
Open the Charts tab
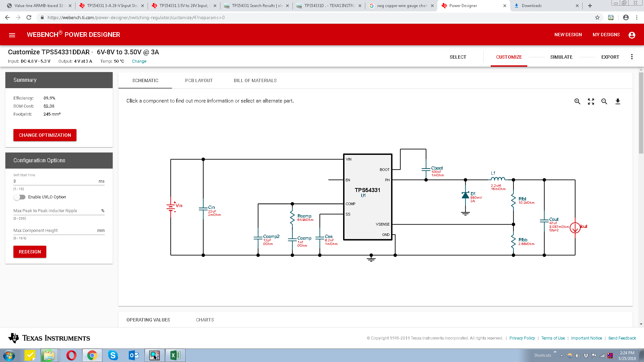(205, 320)
